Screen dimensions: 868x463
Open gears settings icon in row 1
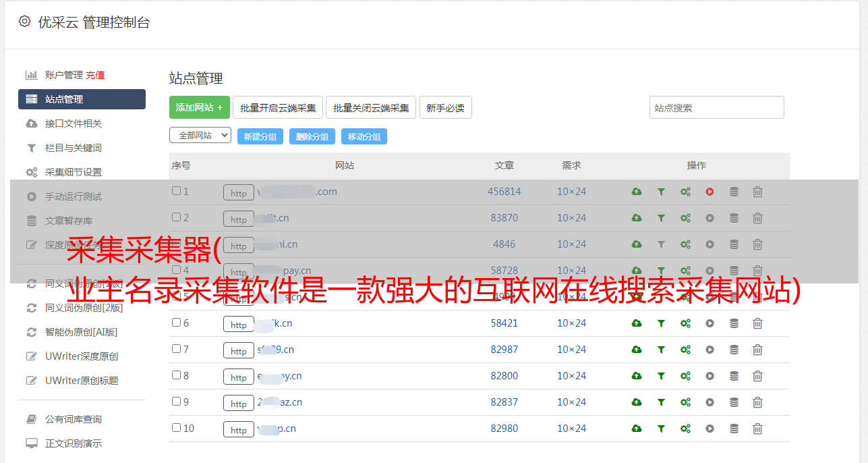[x=685, y=192]
